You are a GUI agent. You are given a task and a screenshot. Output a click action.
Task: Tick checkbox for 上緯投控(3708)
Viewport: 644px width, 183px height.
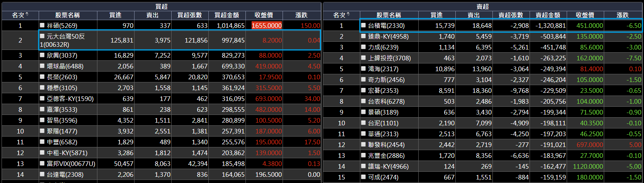click(x=363, y=58)
